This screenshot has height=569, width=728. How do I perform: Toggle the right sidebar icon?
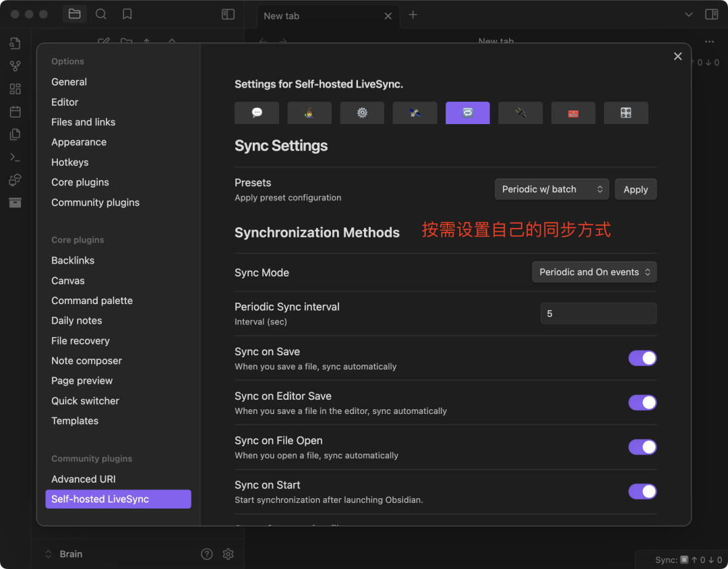(x=711, y=14)
